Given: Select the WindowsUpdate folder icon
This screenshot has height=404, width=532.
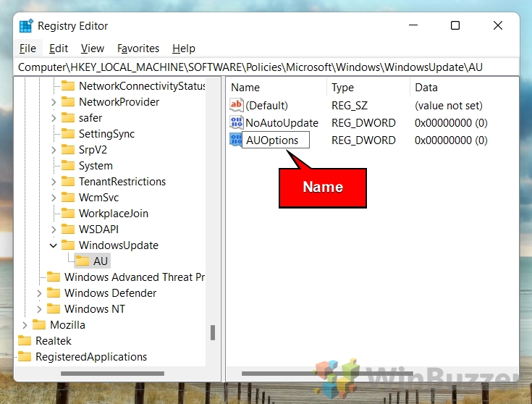Looking at the screenshot, I should coord(68,245).
